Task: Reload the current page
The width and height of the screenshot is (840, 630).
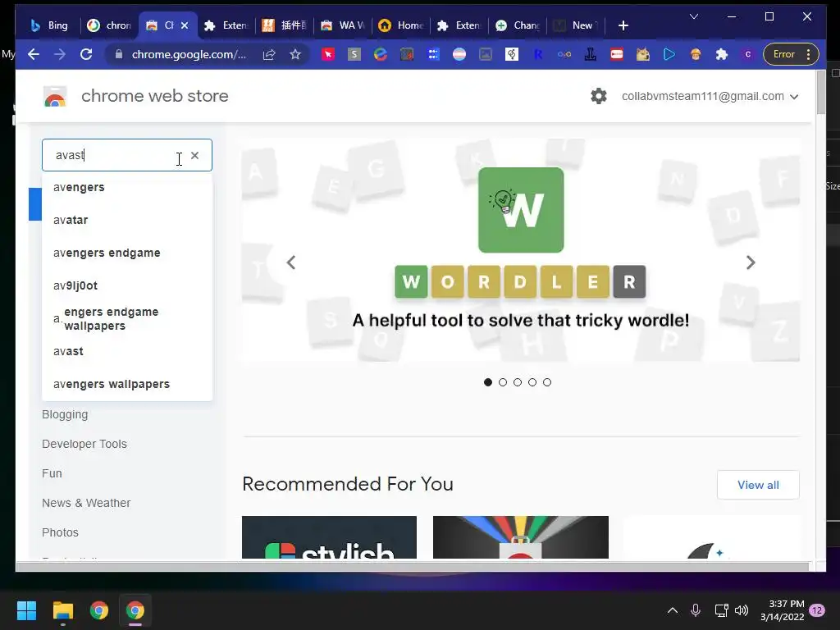Action: (x=85, y=54)
